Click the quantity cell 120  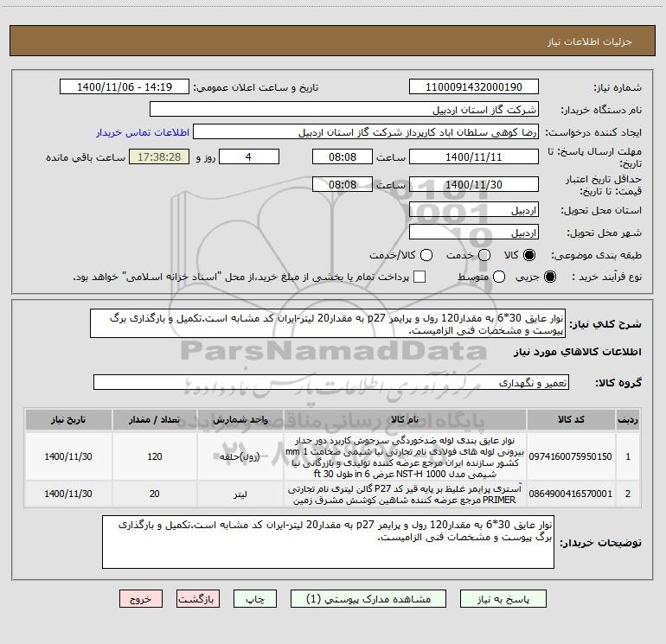click(155, 456)
